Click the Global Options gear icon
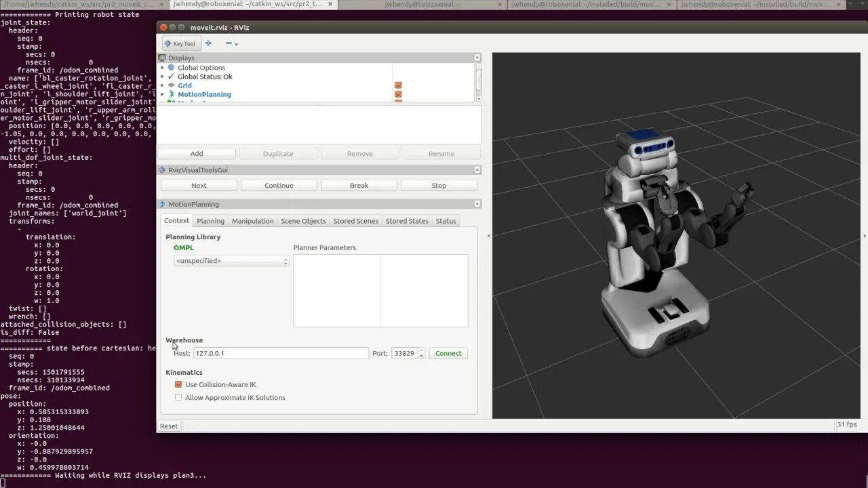868x488 pixels. click(x=172, y=68)
